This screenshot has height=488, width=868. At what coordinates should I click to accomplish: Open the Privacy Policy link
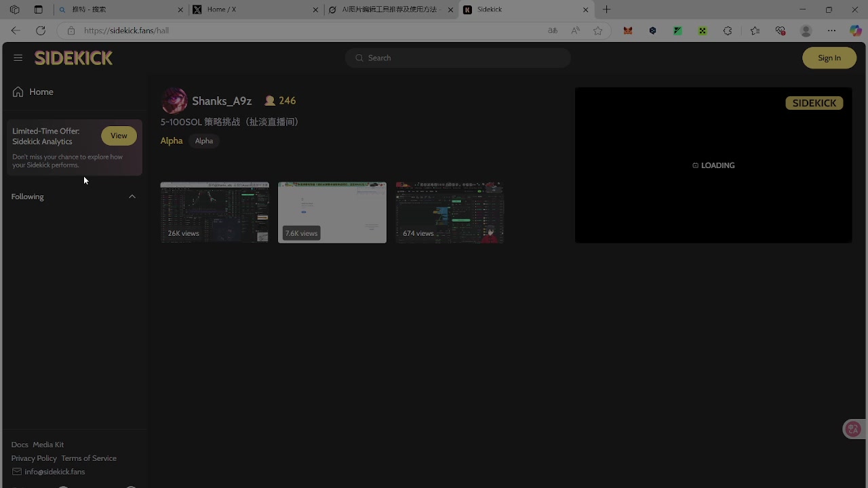(34, 458)
